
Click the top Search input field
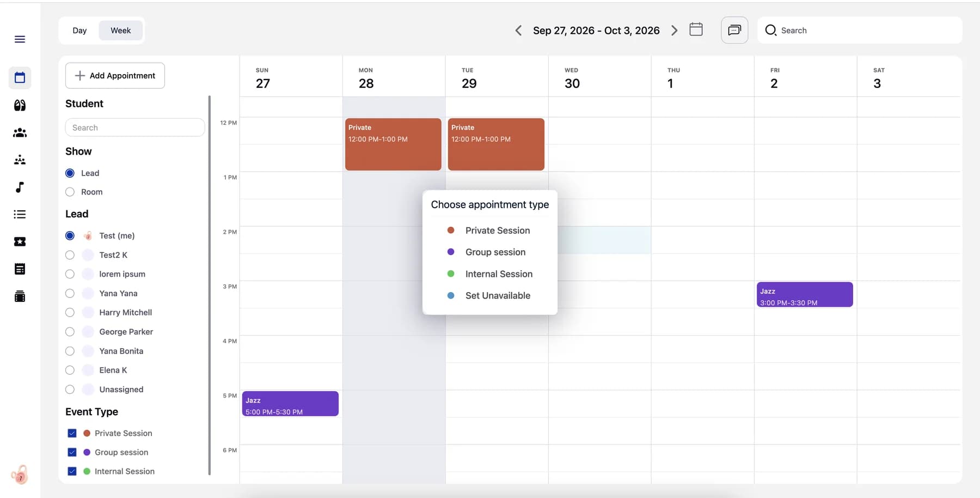click(860, 30)
